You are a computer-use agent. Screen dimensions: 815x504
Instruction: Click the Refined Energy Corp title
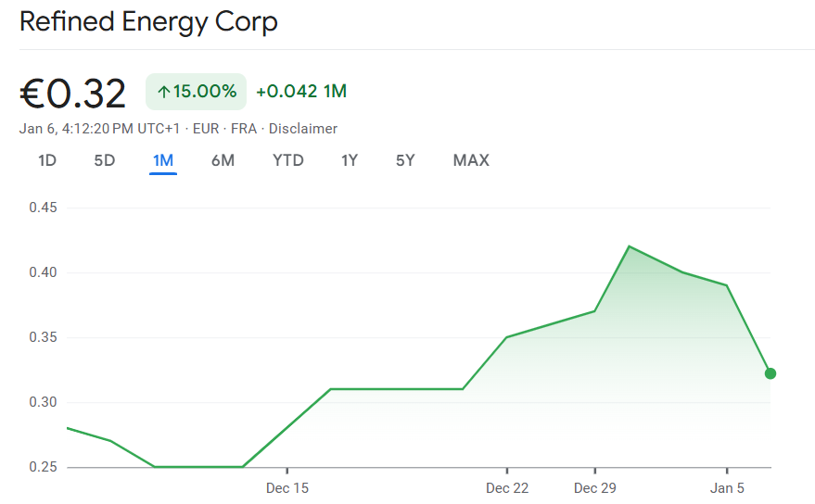click(148, 21)
